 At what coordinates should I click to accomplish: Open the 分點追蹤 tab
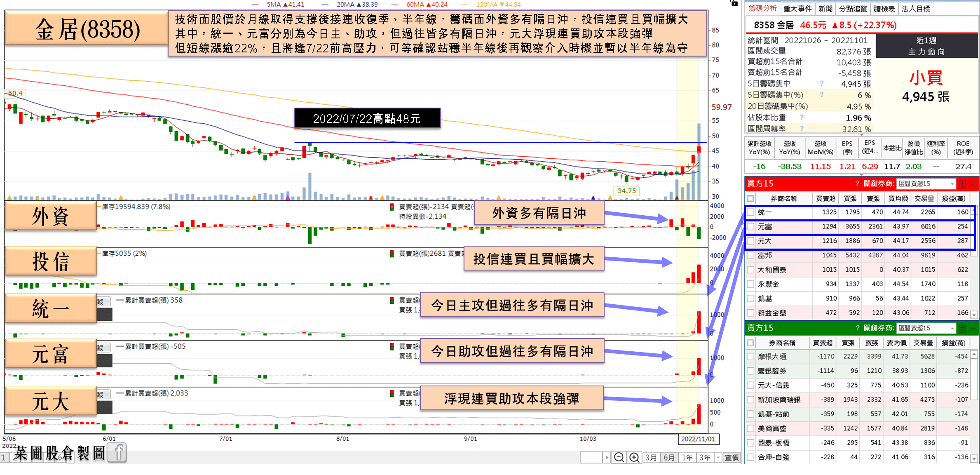[x=853, y=9]
